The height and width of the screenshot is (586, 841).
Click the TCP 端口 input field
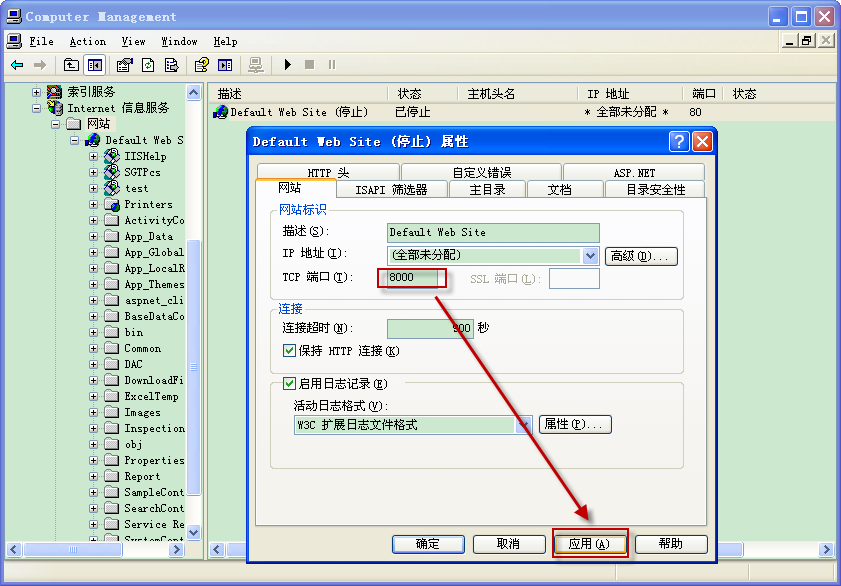(412, 278)
